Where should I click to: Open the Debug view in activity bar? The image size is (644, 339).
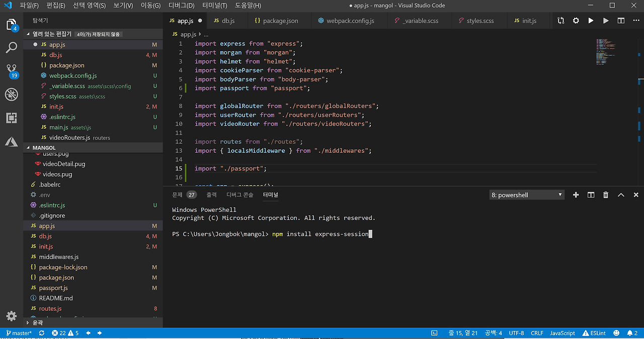pos(11,94)
